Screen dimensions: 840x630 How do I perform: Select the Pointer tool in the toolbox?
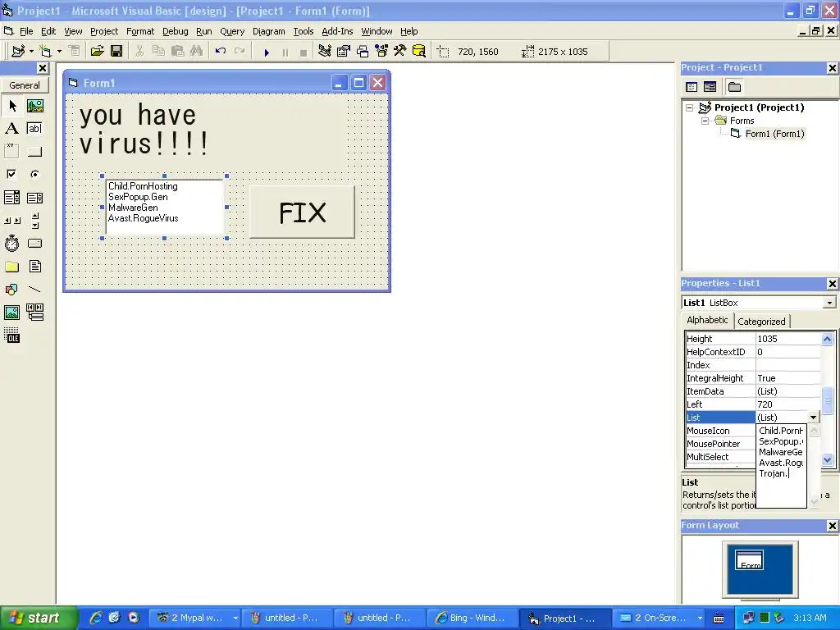point(11,106)
